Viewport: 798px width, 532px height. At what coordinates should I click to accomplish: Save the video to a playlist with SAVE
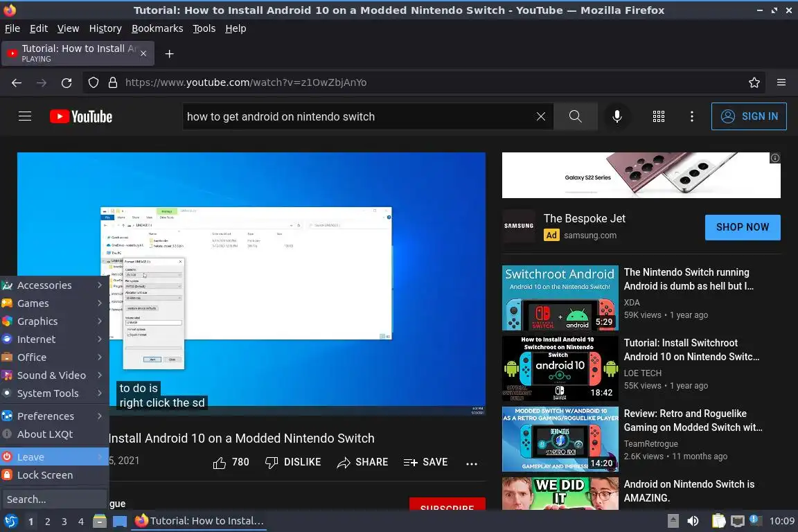[x=425, y=462]
